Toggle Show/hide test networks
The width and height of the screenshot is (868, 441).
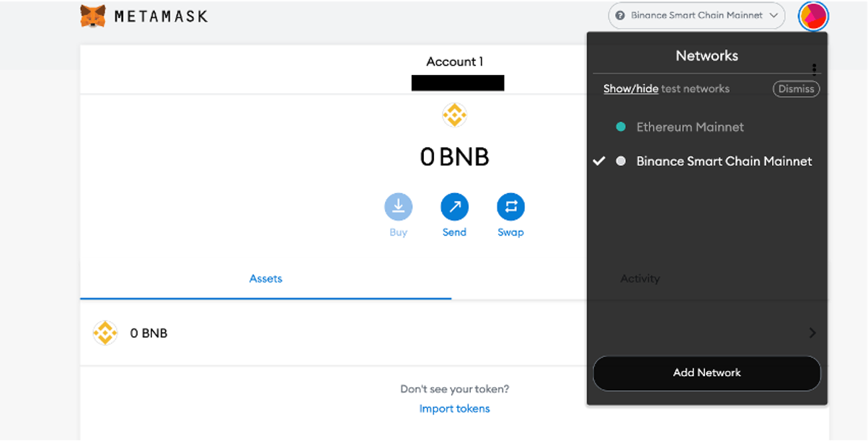coord(630,89)
